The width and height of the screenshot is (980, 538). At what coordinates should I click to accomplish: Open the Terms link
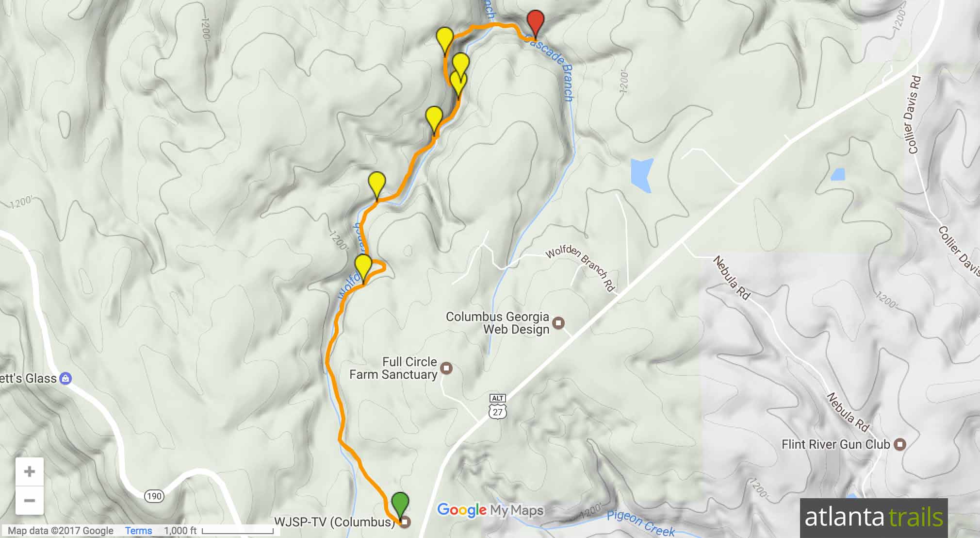pyautogui.click(x=138, y=531)
